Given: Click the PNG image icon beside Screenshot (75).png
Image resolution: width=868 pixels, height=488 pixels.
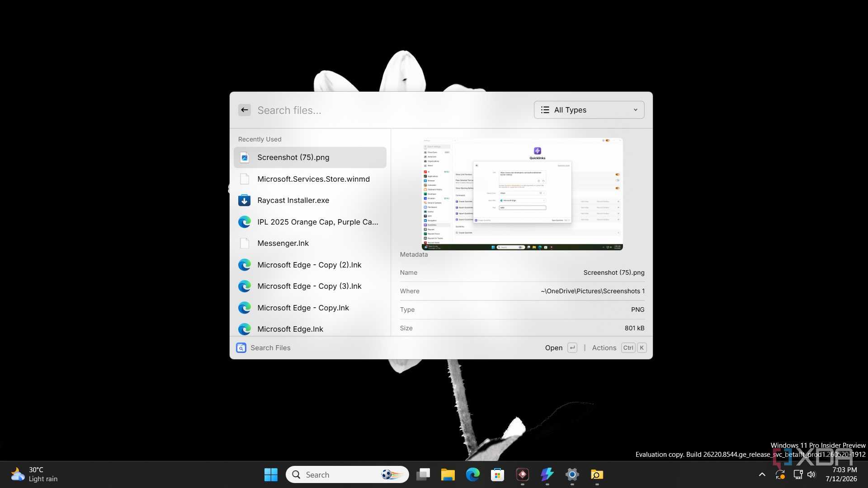Looking at the screenshot, I should [245, 157].
